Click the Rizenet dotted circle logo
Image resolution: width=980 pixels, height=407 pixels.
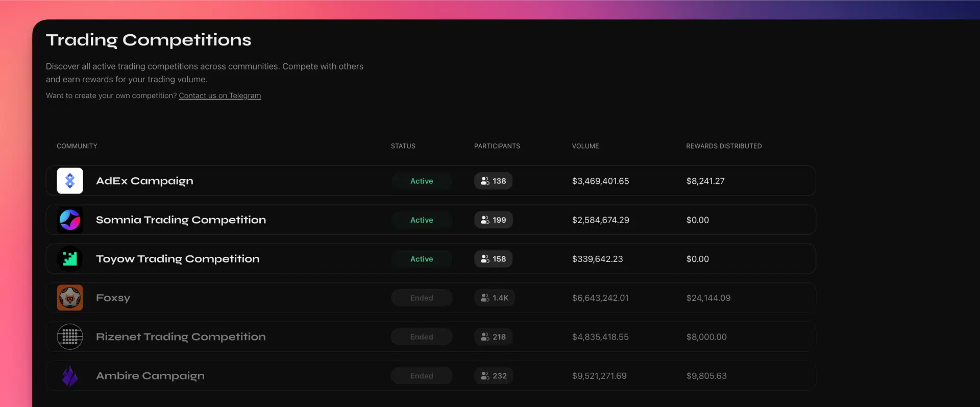point(70,337)
